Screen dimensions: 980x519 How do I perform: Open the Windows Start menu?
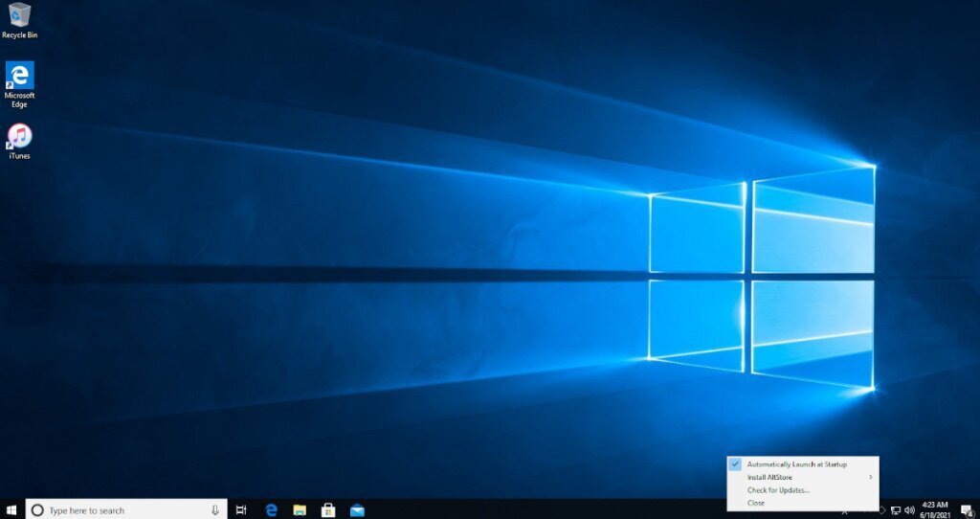tap(11, 509)
